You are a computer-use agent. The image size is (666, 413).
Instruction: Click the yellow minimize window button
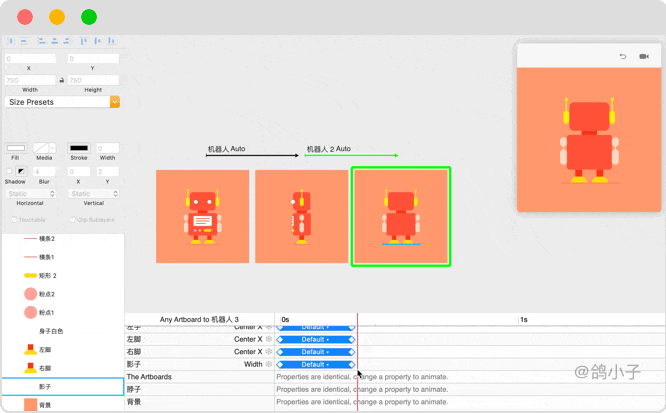pos(57,17)
